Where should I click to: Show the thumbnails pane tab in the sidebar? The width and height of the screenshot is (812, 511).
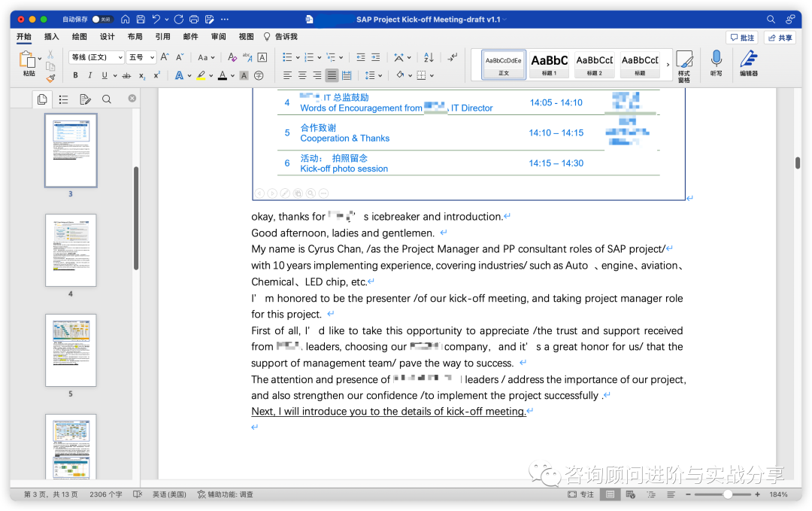pos(42,99)
